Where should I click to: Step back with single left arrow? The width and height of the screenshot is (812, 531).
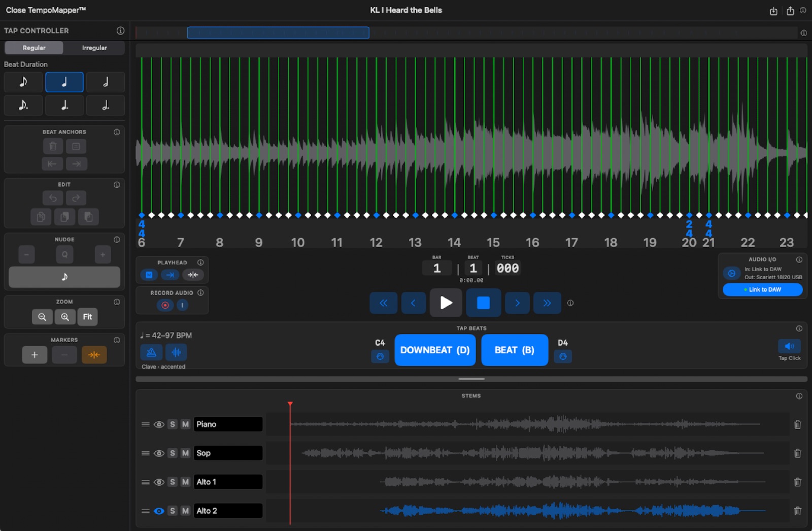click(x=413, y=303)
